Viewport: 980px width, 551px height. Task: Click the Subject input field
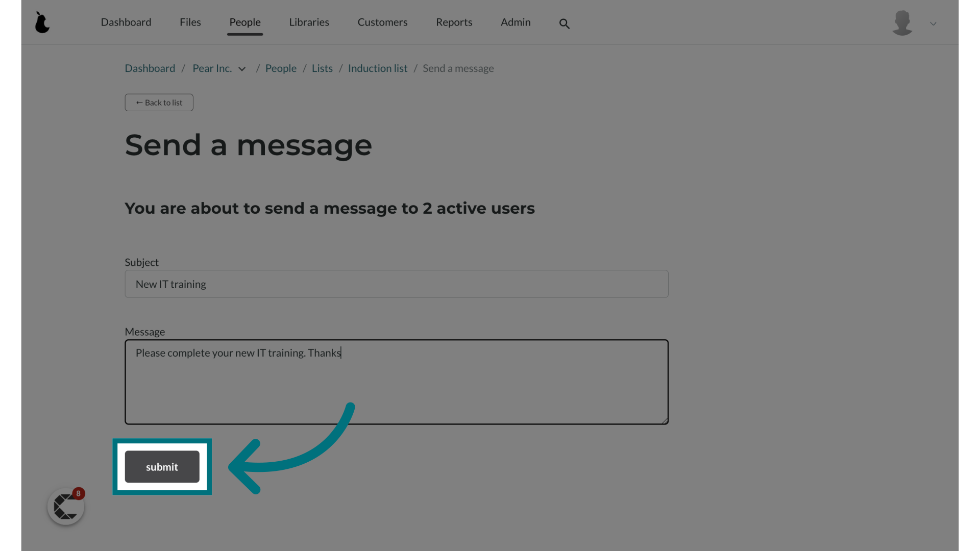[x=397, y=284]
